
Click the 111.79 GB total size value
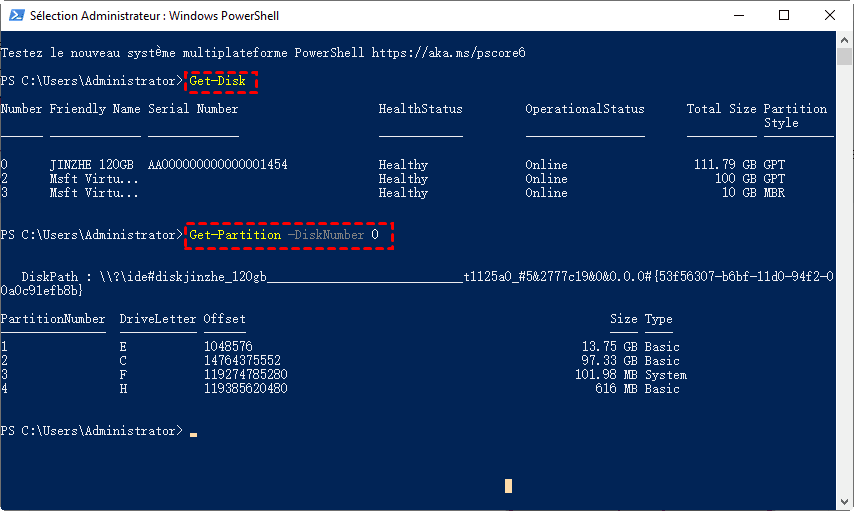tap(724, 165)
